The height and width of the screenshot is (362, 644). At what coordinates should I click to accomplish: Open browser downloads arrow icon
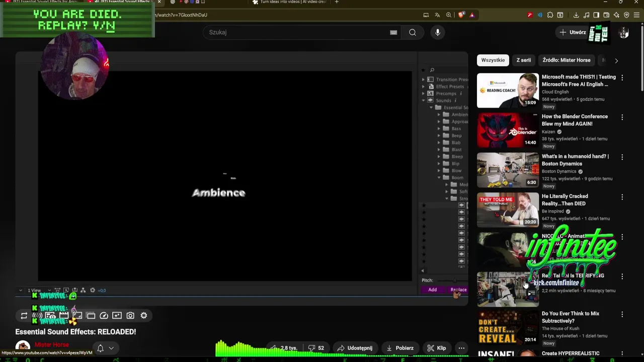576,15
